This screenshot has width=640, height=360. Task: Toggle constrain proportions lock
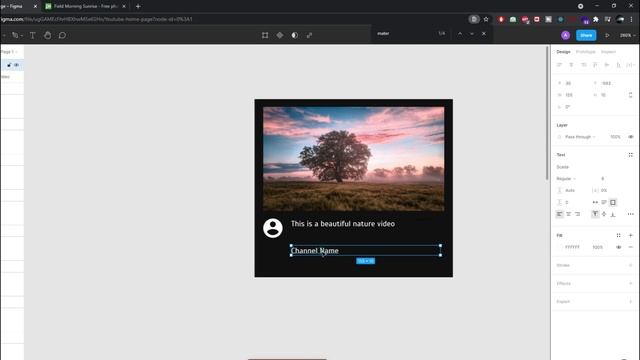click(631, 95)
